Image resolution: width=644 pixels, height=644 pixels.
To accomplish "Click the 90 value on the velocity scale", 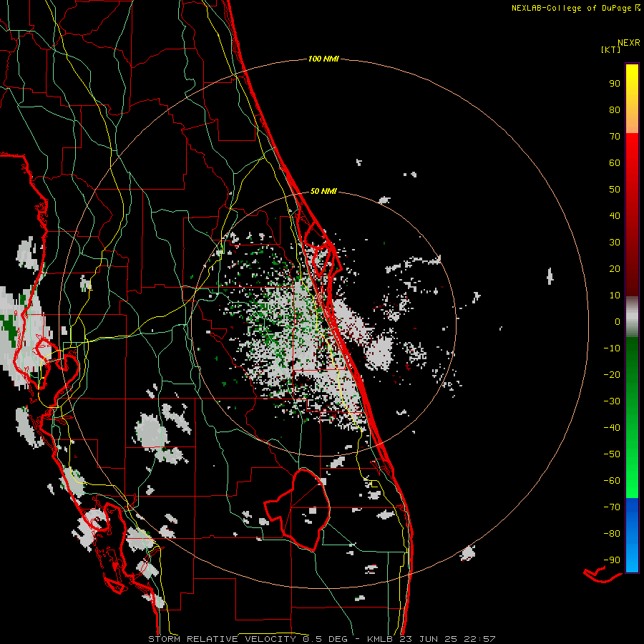I will 615,84.
